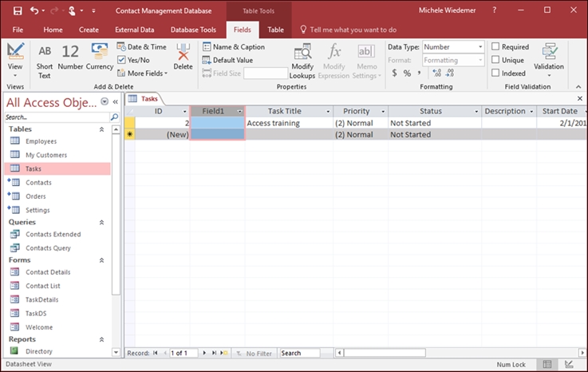
Task: Open the Data Type combo box
Action: (453, 47)
